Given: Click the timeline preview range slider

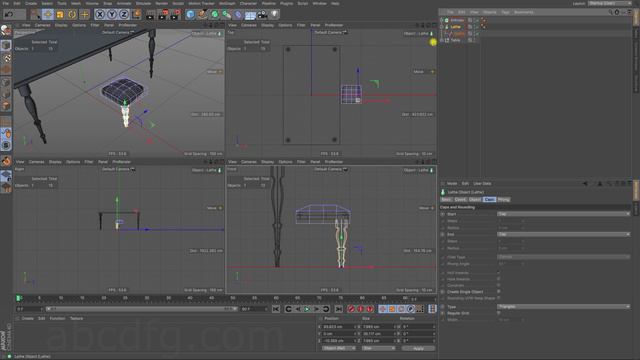Looking at the screenshot, I should coord(141,309).
